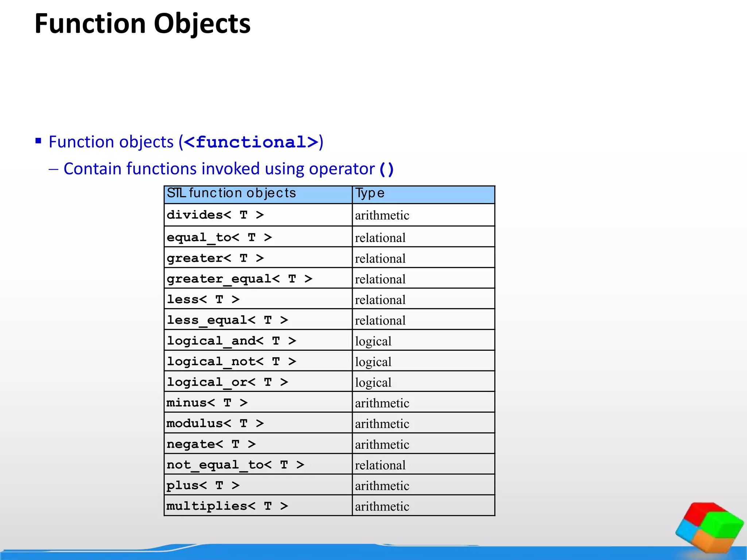Select the 'equal_to< T >' table cell
747x560 pixels.
[258, 237]
